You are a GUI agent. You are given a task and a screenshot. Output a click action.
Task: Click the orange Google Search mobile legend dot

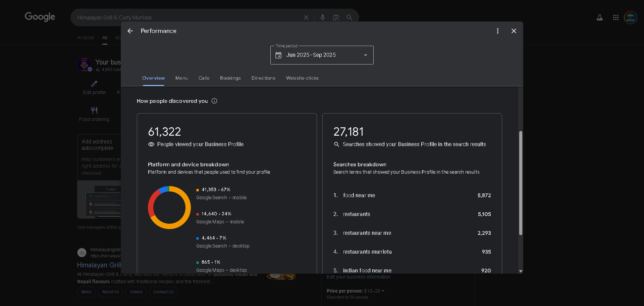(198, 190)
